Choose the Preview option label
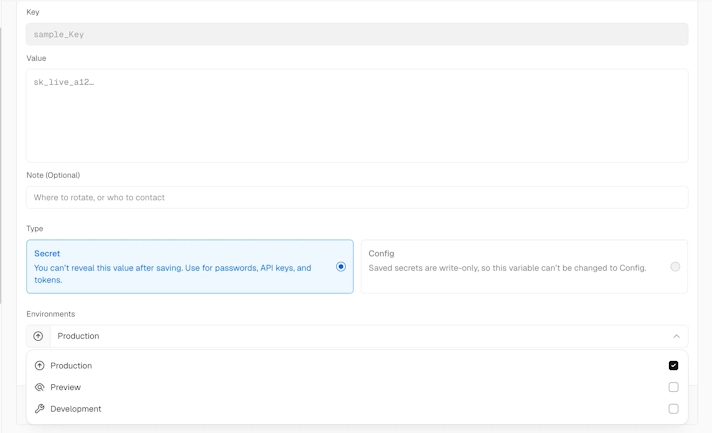Viewport: 712px width, 433px height. click(x=65, y=387)
